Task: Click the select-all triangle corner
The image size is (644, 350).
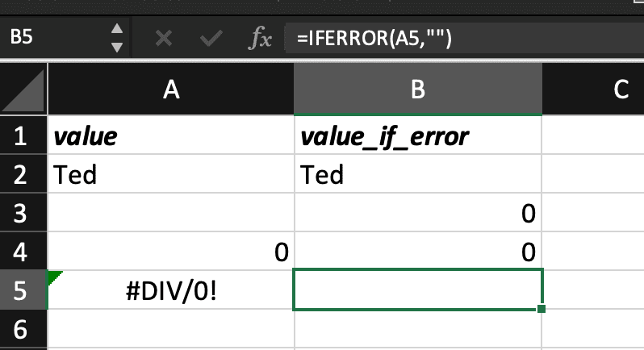Action: click(x=24, y=90)
